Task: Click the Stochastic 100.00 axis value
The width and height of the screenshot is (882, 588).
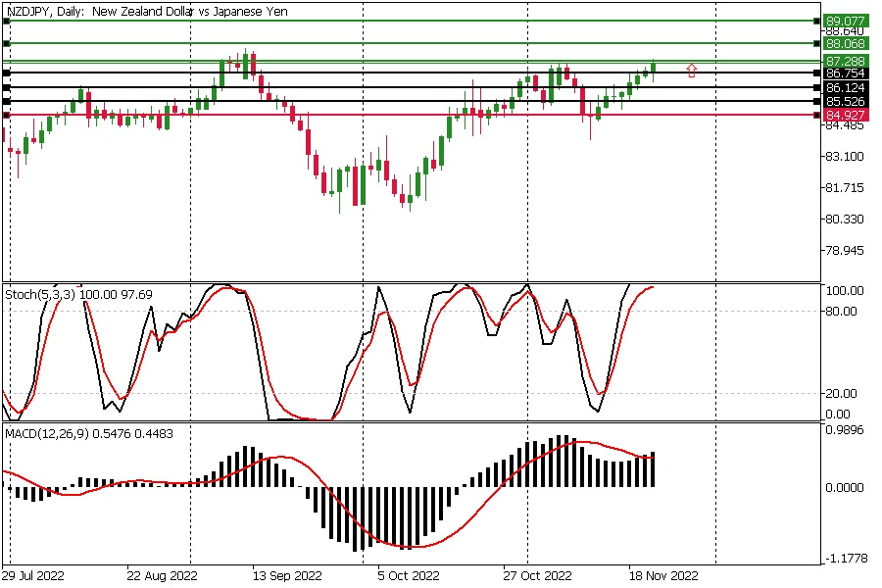Action: [x=844, y=291]
